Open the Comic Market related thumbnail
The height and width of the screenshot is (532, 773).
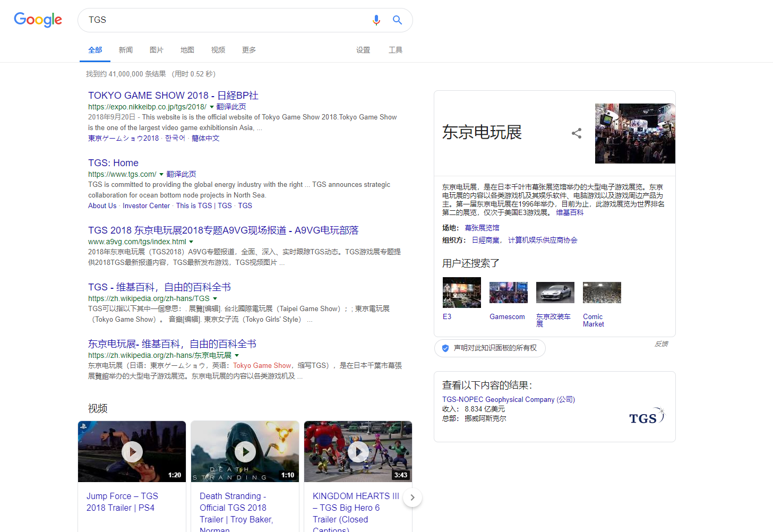coord(602,293)
